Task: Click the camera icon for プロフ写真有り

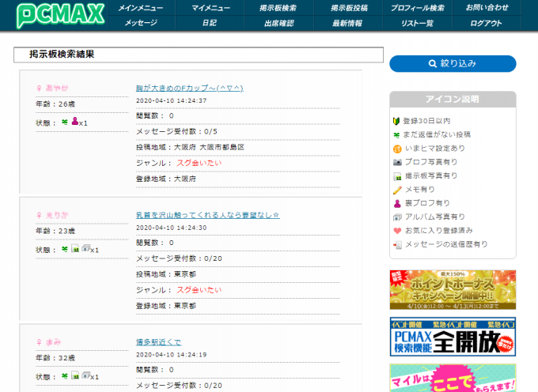Action: [x=397, y=162]
